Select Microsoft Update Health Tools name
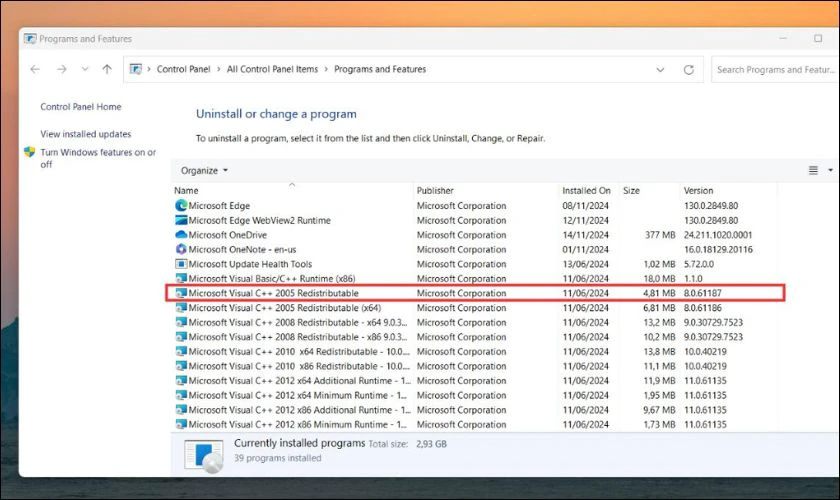This screenshot has width=840, height=500. pos(250,264)
